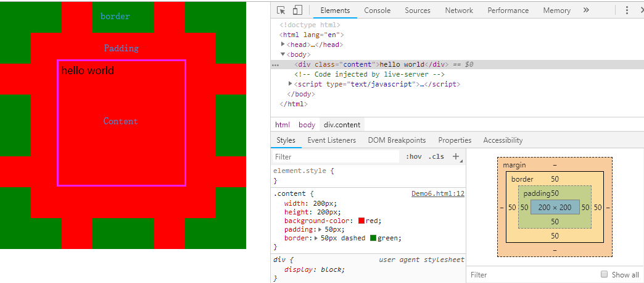Open the Sources tab

coord(418,11)
